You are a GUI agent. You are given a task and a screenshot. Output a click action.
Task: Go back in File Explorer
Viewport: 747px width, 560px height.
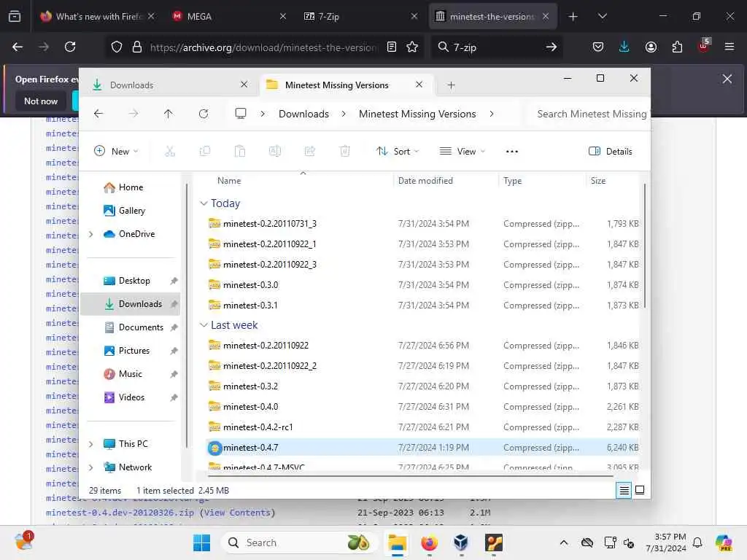point(98,114)
